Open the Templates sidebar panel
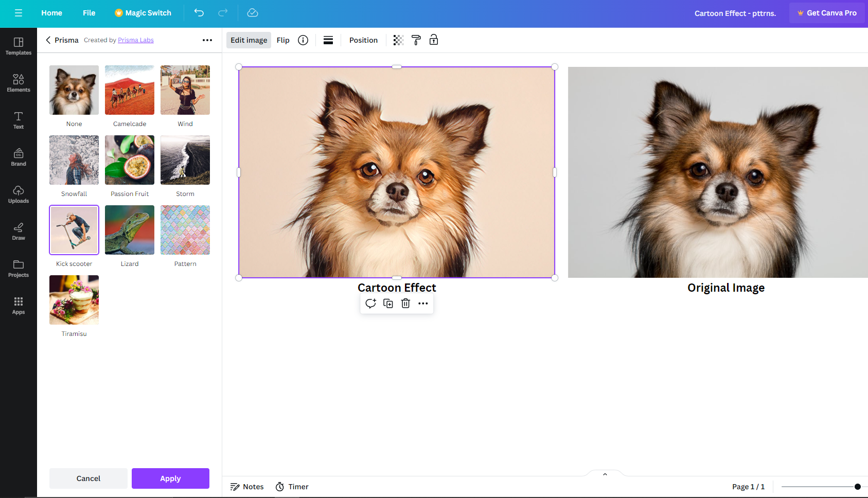Image resolution: width=868 pixels, height=498 pixels. 19,46
